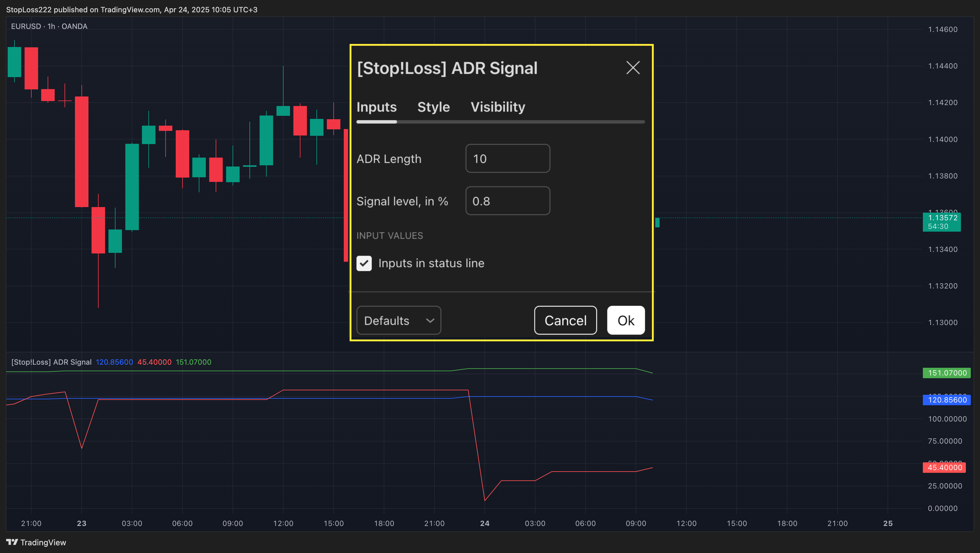
Task: Click the 0.00000 indicator scale label
Action: click(943, 508)
